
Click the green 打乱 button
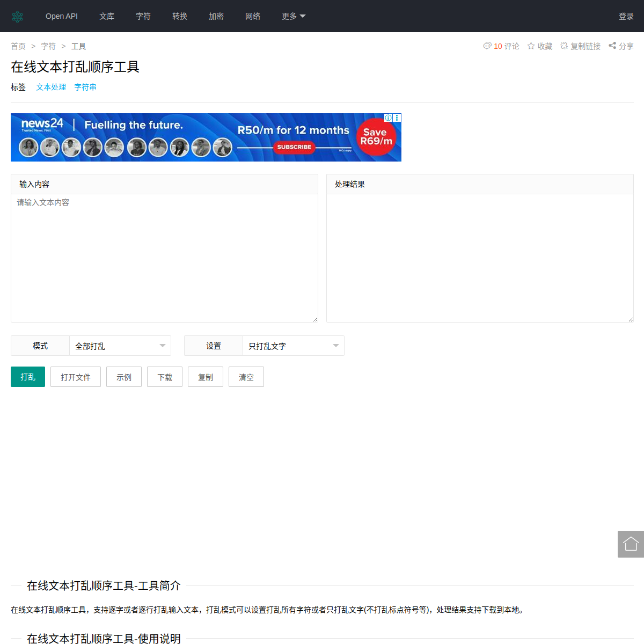tap(28, 377)
